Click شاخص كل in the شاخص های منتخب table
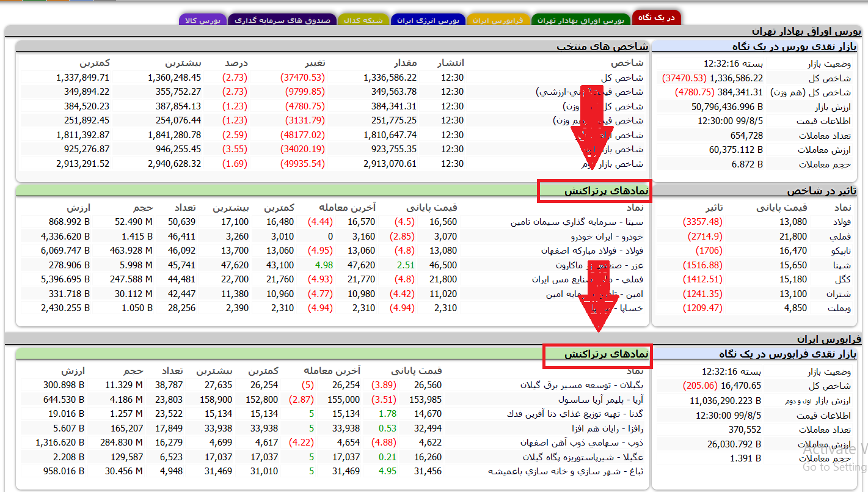868x492 pixels. [x=622, y=78]
